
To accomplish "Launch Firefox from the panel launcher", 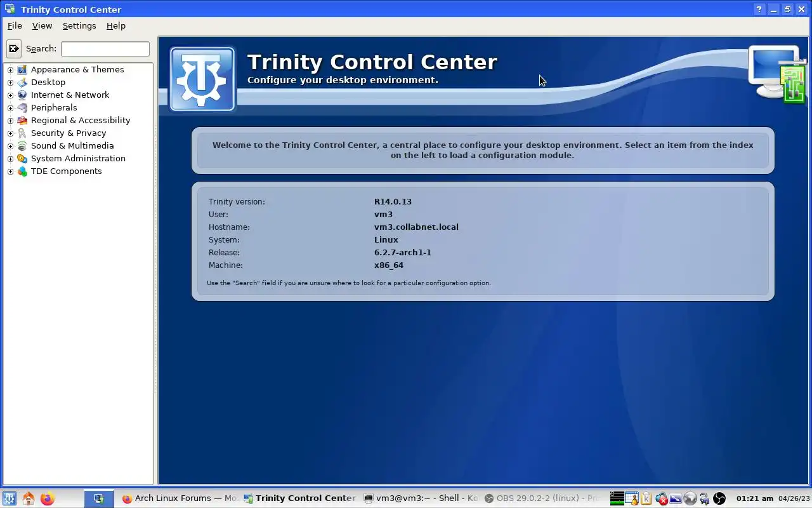I will (x=47, y=498).
